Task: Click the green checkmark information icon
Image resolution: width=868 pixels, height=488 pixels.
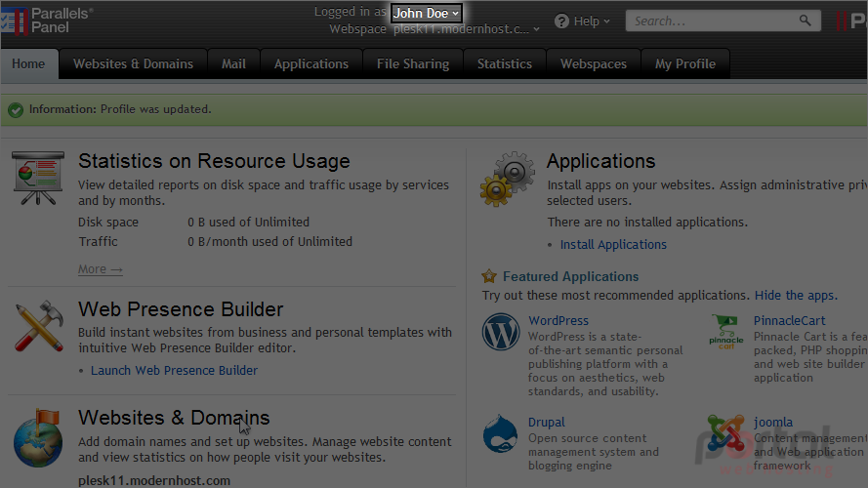Action: (x=16, y=109)
